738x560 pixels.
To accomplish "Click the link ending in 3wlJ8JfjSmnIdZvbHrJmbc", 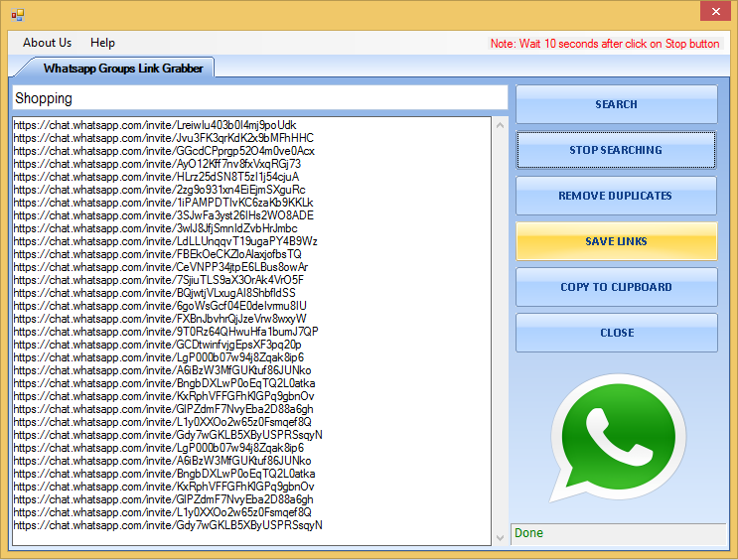I will point(155,228).
